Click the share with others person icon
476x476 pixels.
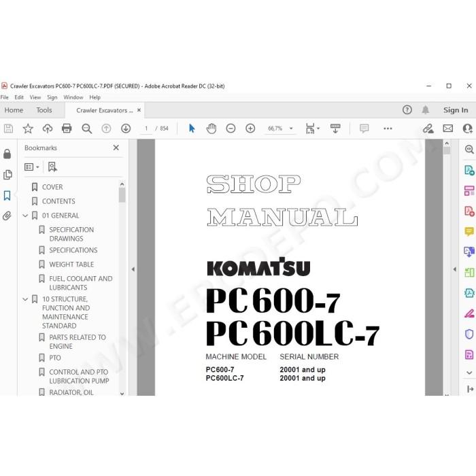click(x=468, y=129)
